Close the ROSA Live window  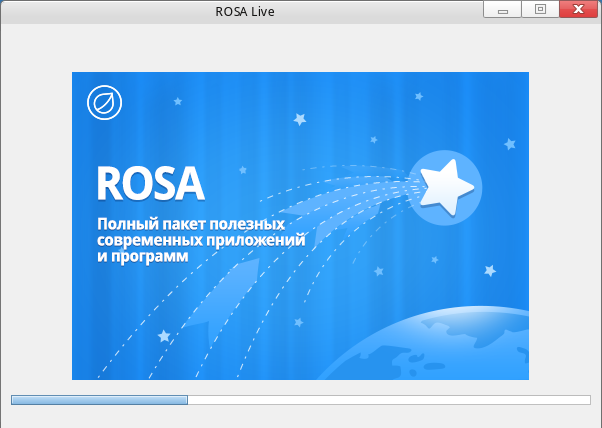pyautogui.click(x=578, y=9)
